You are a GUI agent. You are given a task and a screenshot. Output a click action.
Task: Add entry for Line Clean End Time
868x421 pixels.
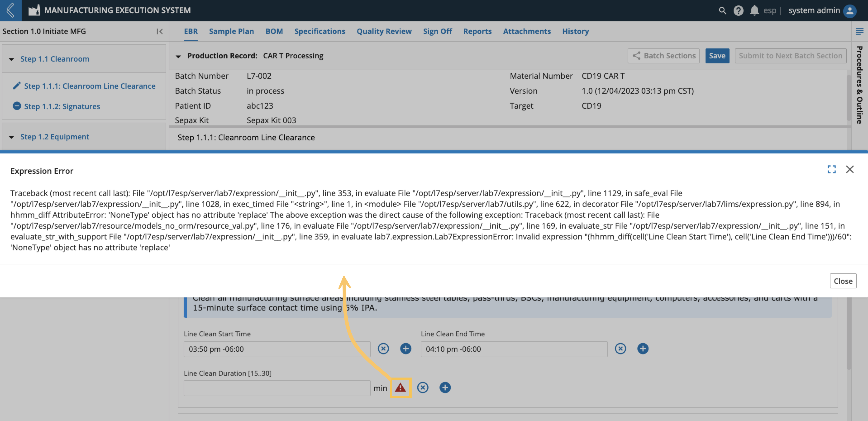point(643,349)
